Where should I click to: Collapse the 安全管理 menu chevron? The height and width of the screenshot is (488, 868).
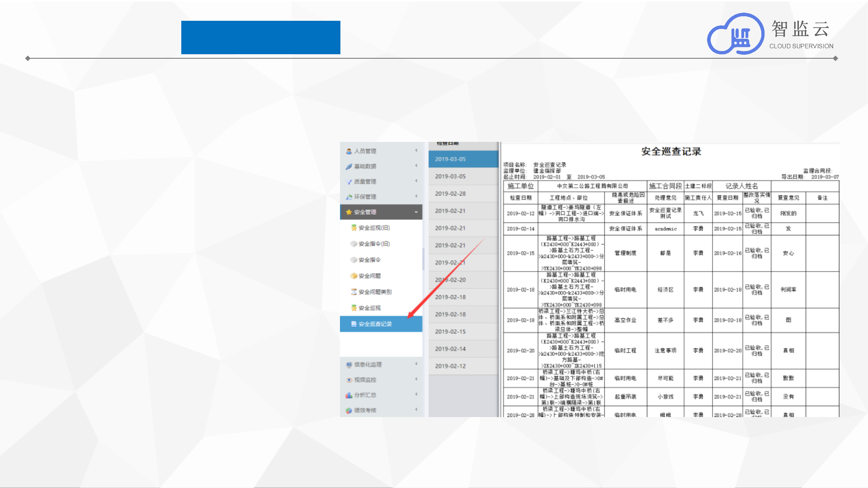[416, 212]
